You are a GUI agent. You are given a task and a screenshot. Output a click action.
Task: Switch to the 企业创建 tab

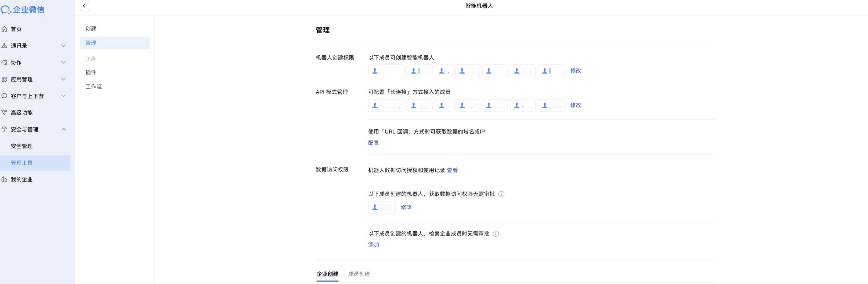click(x=327, y=274)
